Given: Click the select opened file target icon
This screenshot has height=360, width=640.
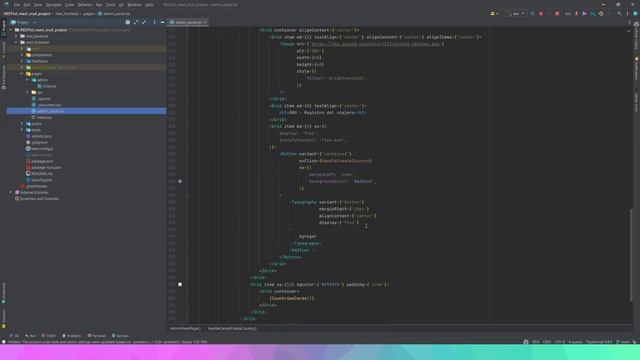Looking at the screenshot, I should click(x=128, y=22).
